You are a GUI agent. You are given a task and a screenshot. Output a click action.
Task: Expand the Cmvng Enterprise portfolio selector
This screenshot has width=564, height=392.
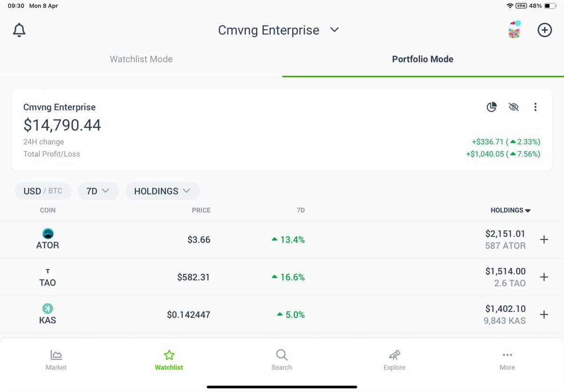pos(278,30)
